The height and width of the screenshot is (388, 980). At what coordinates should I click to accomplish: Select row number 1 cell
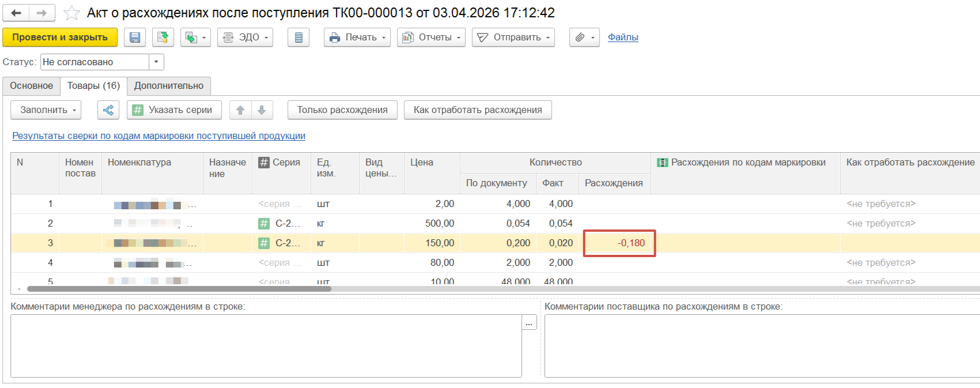pos(35,204)
